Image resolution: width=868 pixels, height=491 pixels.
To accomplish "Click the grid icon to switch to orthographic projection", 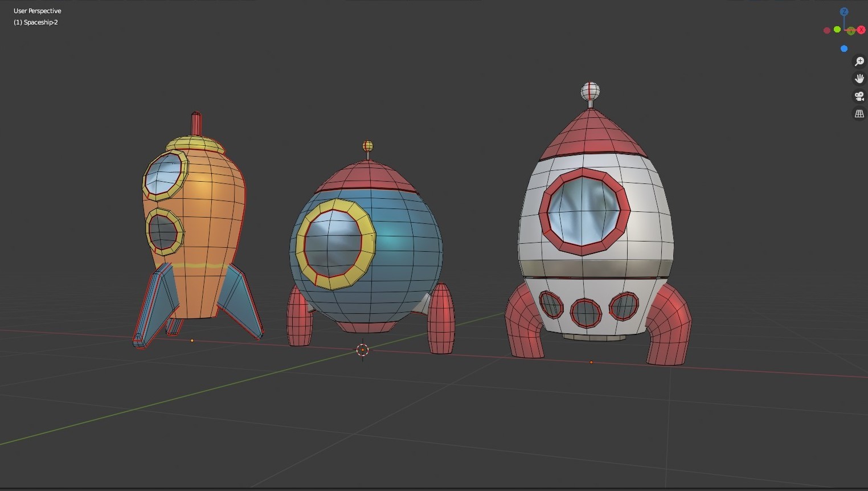I will (859, 113).
